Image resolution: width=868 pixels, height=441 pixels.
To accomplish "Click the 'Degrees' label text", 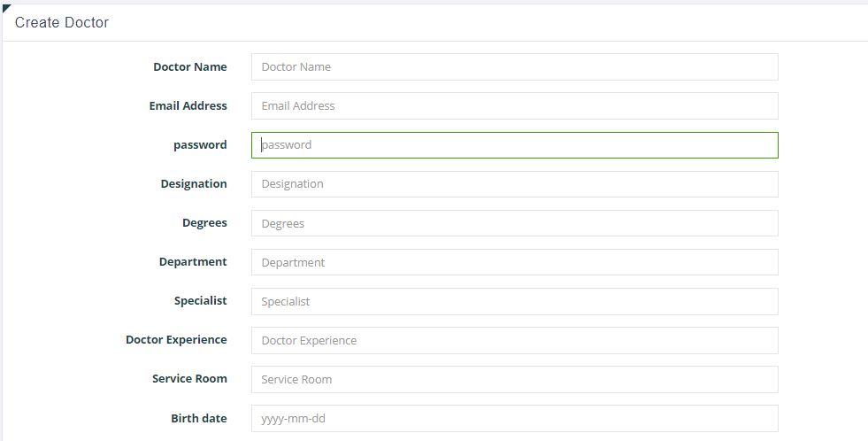I will [x=204, y=222].
